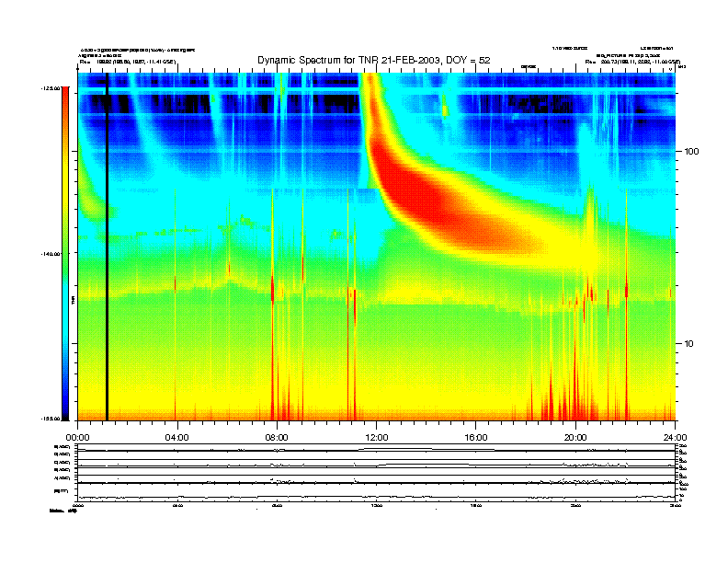This screenshot has width=728, height=563.
Task: Click the magnetic field trace in bottom panel
Action: [376, 496]
